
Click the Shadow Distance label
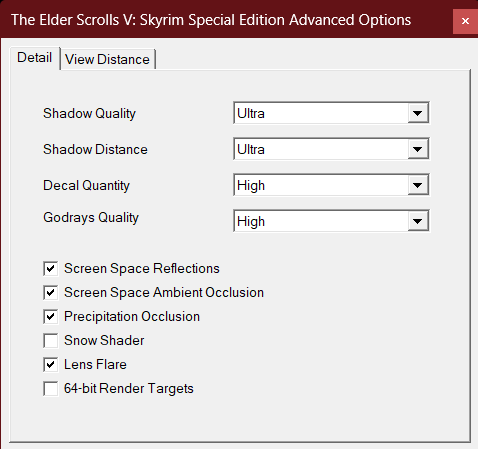pos(95,149)
